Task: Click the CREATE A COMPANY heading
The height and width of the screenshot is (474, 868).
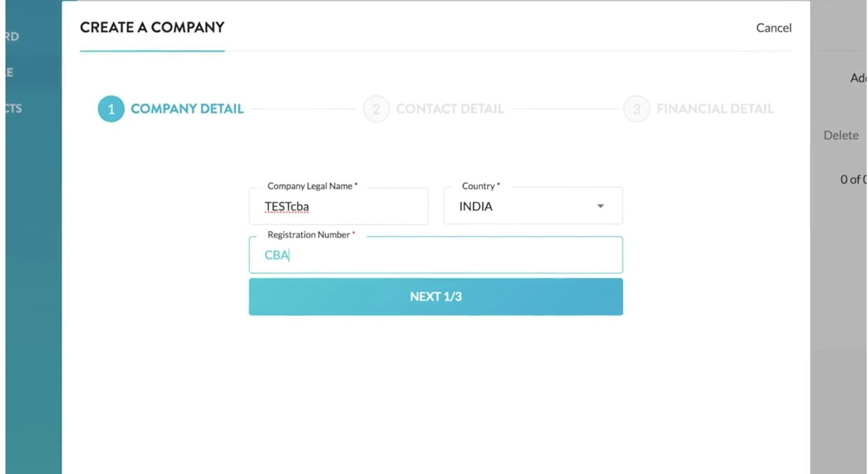Action: [x=152, y=27]
